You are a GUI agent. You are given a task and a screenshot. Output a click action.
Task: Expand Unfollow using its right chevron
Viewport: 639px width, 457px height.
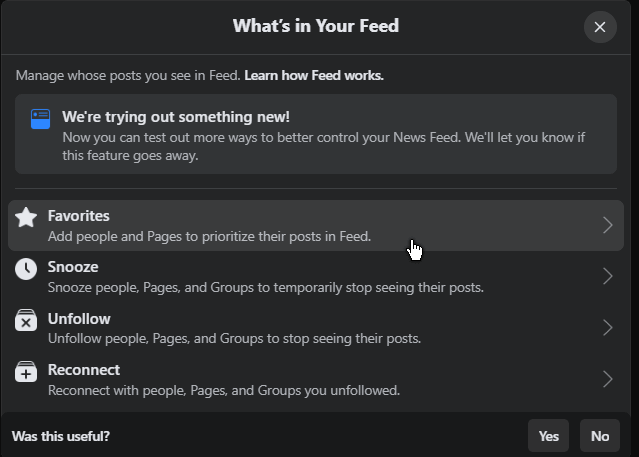point(608,328)
